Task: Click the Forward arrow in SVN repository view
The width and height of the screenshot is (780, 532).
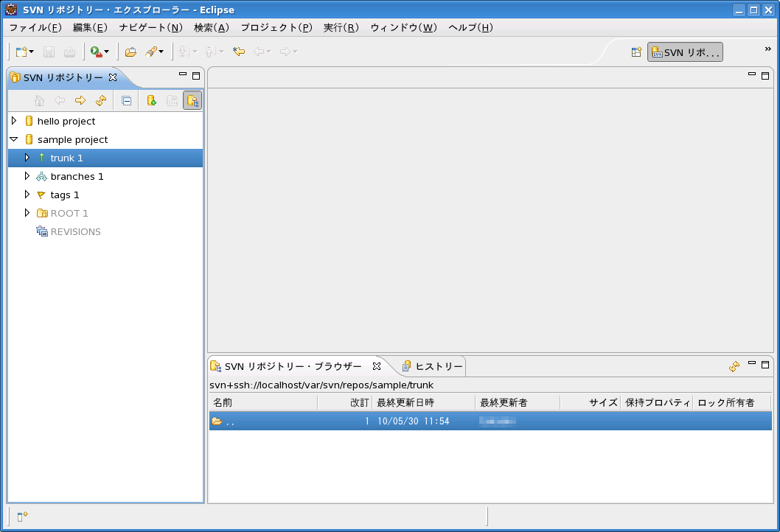Action: [x=80, y=101]
